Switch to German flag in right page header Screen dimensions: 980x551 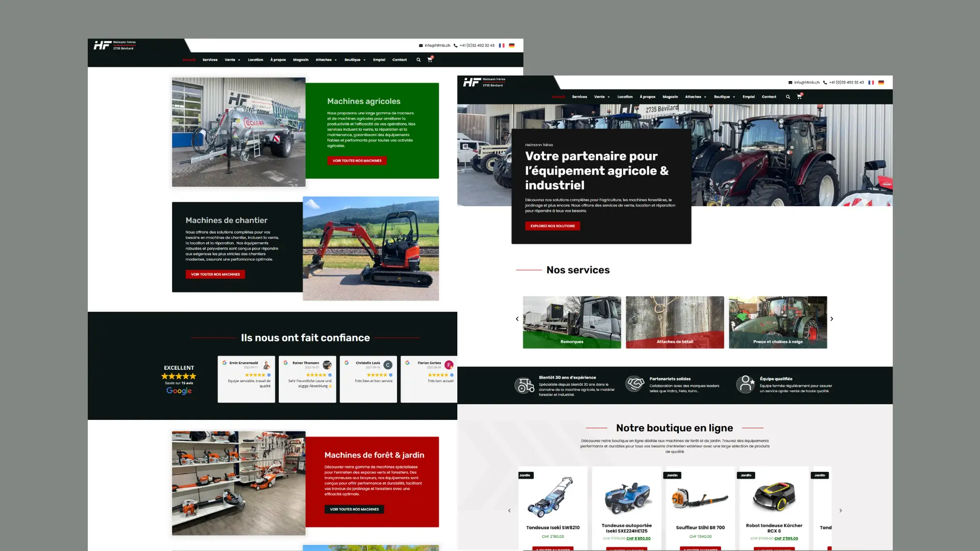pos(881,82)
